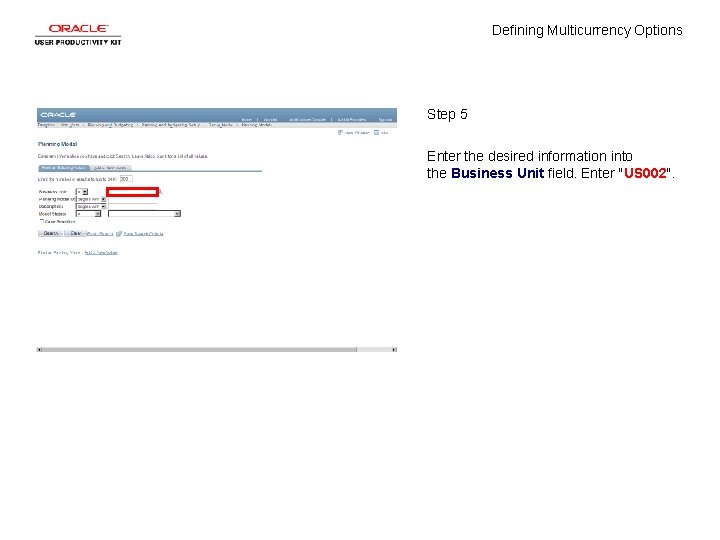The width and height of the screenshot is (720, 540).
Task: Select Planning Models breadcrumb
Action: tap(257, 125)
